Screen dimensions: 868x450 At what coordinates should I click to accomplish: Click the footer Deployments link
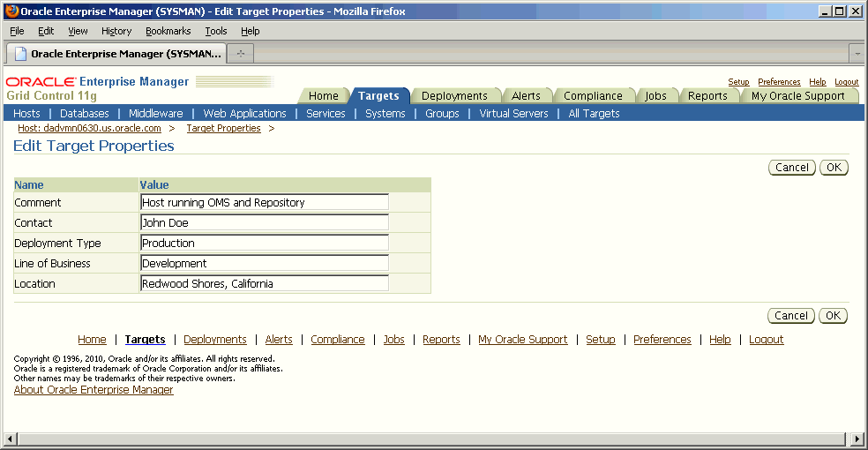[x=214, y=340]
